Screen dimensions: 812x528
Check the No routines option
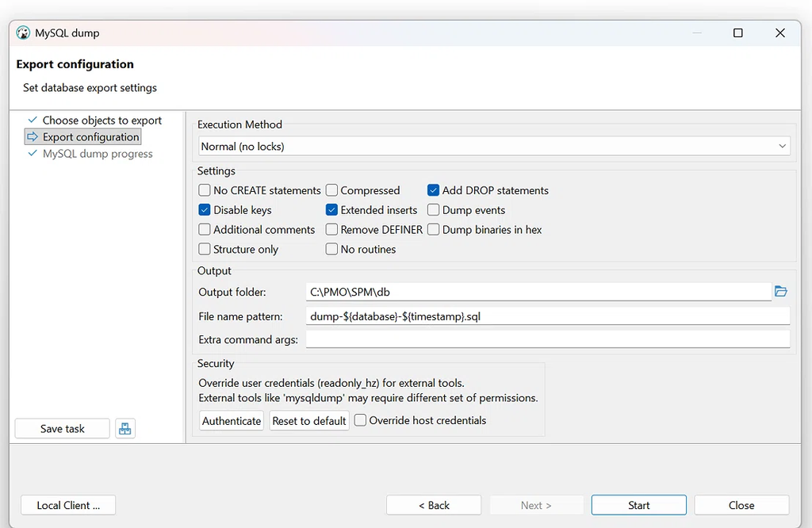tap(331, 249)
